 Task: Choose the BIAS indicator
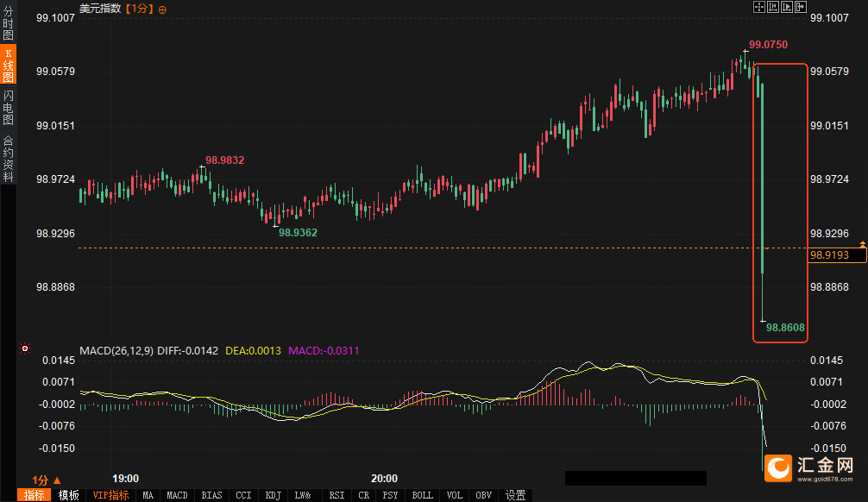click(x=211, y=495)
